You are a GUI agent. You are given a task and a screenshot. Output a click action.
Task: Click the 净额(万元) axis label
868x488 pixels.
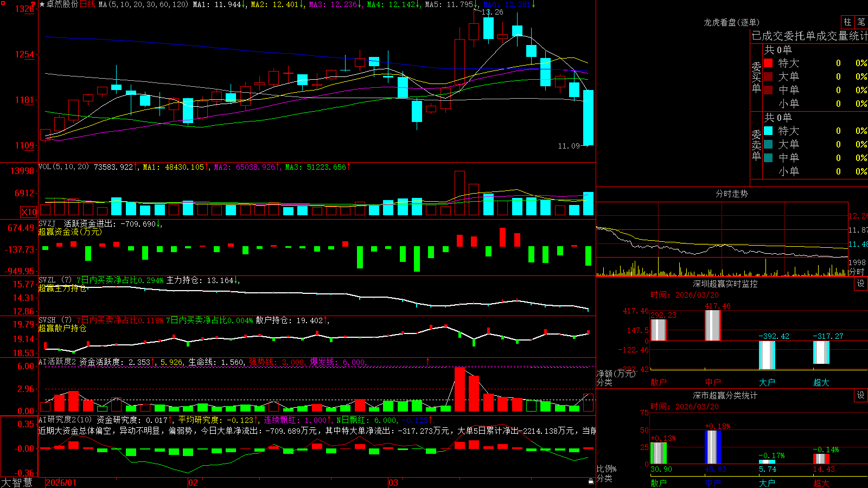pyautogui.click(x=616, y=374)
